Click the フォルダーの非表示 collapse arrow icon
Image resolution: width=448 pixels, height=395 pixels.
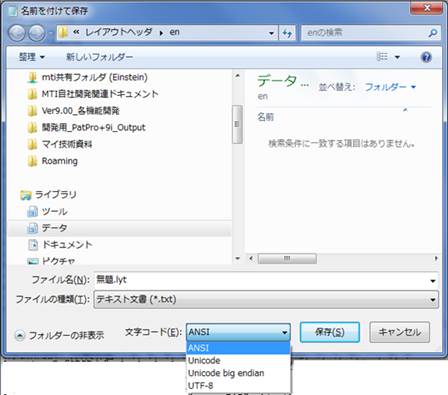[x=20, y=335]
